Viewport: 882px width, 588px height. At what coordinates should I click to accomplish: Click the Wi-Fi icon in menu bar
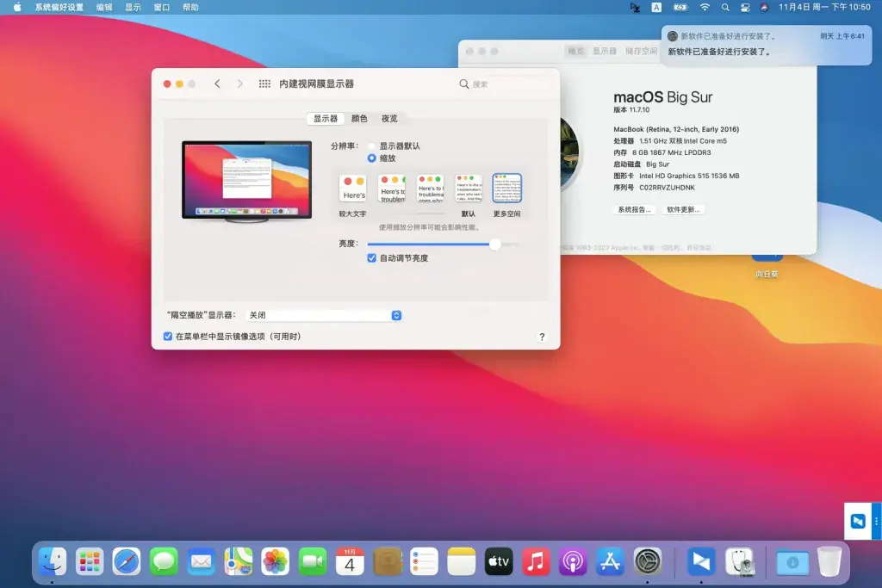coord(705,7)
